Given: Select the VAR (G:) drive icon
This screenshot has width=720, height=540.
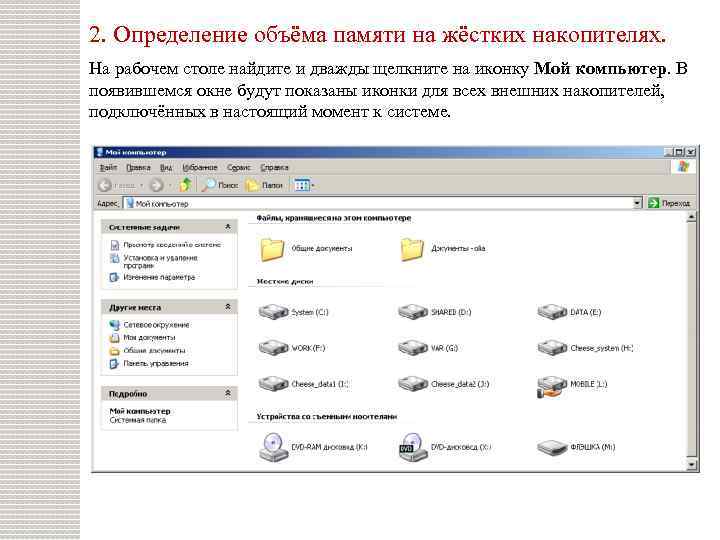Looking at the screenshot, I should point(413,348).
